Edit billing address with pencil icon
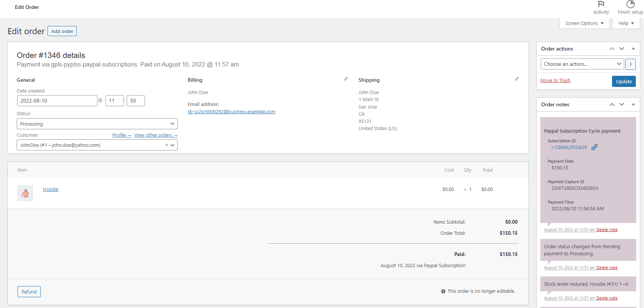 [346, 79]
